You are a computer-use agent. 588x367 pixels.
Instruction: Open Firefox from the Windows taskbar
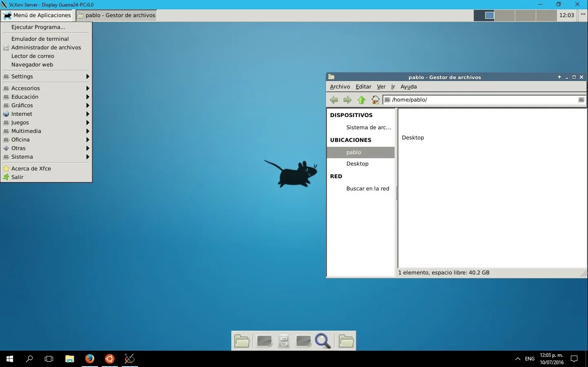pos(89,359)
